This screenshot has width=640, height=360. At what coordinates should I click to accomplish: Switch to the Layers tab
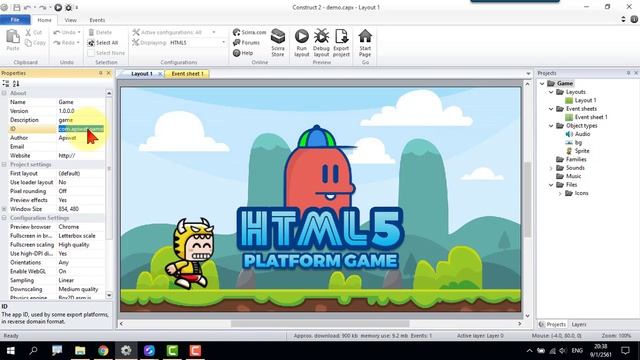(579, 324)
